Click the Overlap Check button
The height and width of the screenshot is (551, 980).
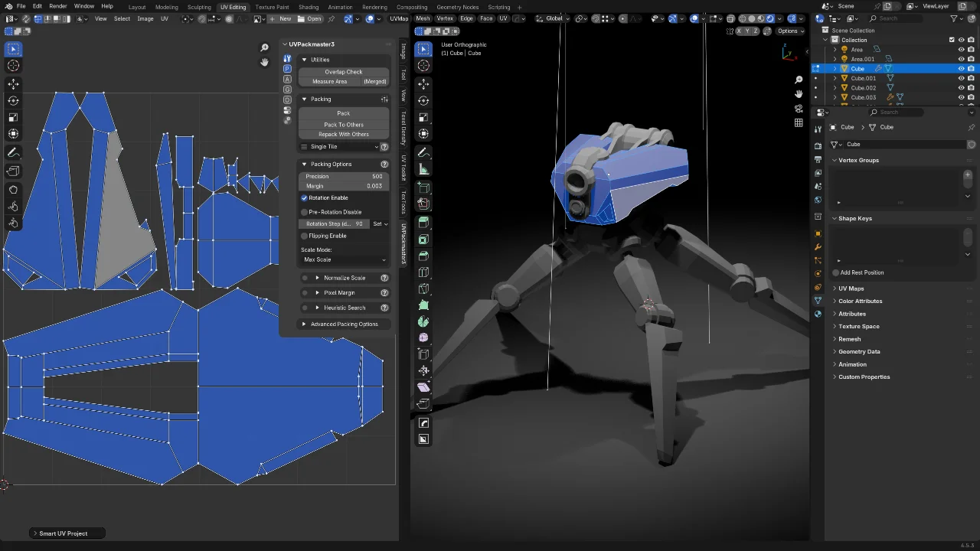click(x=343, y=71)
